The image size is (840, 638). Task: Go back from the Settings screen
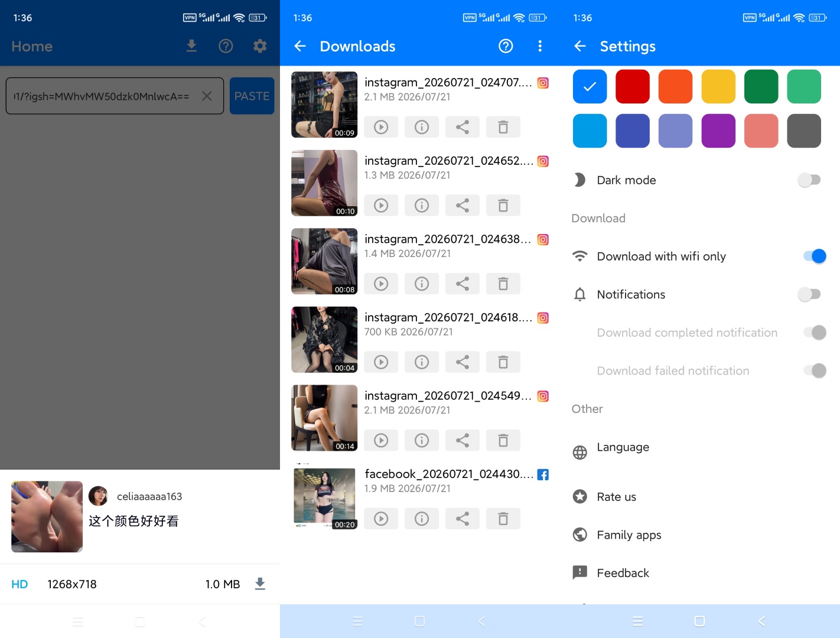tap(580, 46)
